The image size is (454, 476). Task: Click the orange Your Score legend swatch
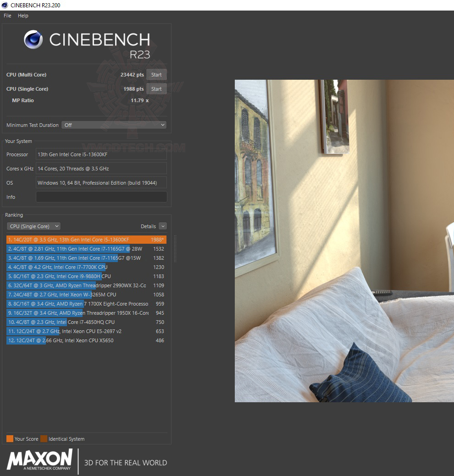click(x=10, y=438)
